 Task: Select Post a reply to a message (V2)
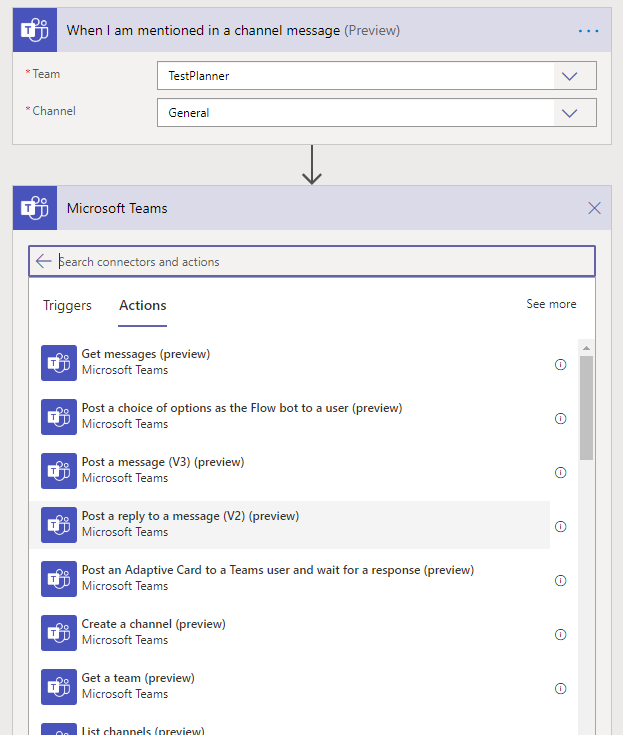pos(290,525)
